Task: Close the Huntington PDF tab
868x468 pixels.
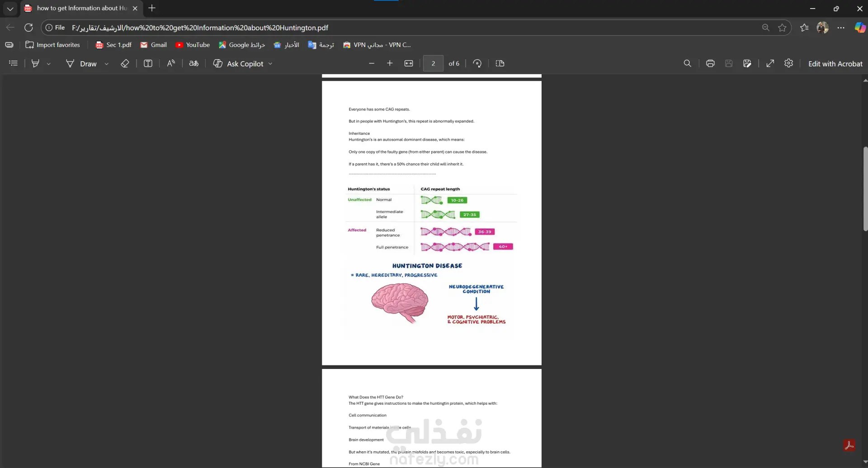Action: [x=135, y=8]
